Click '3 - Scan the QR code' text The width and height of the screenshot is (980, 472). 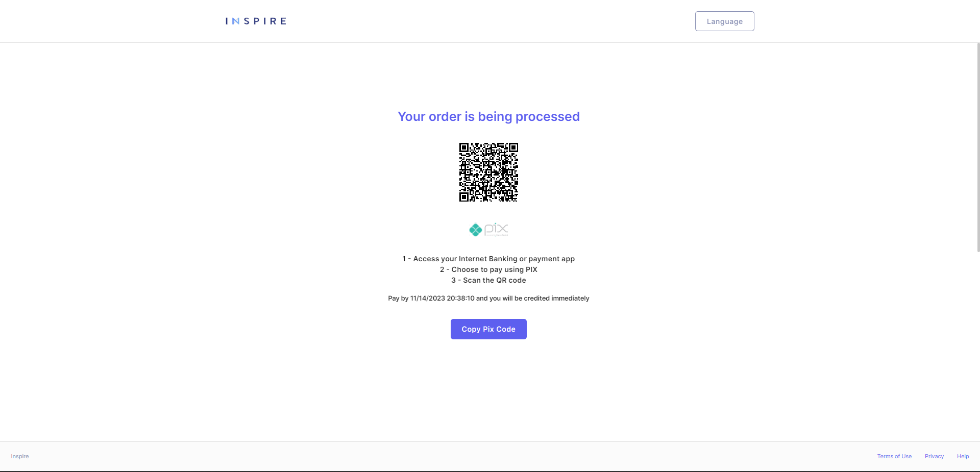tap(488, 280)
